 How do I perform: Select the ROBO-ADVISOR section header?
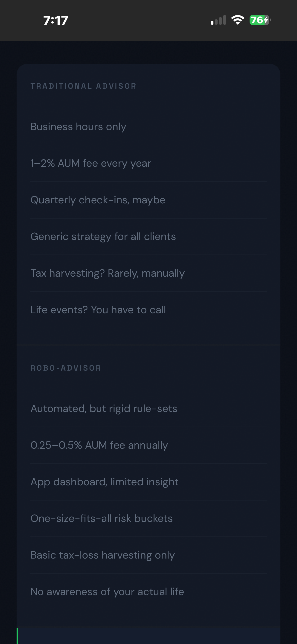click(65, 368)
